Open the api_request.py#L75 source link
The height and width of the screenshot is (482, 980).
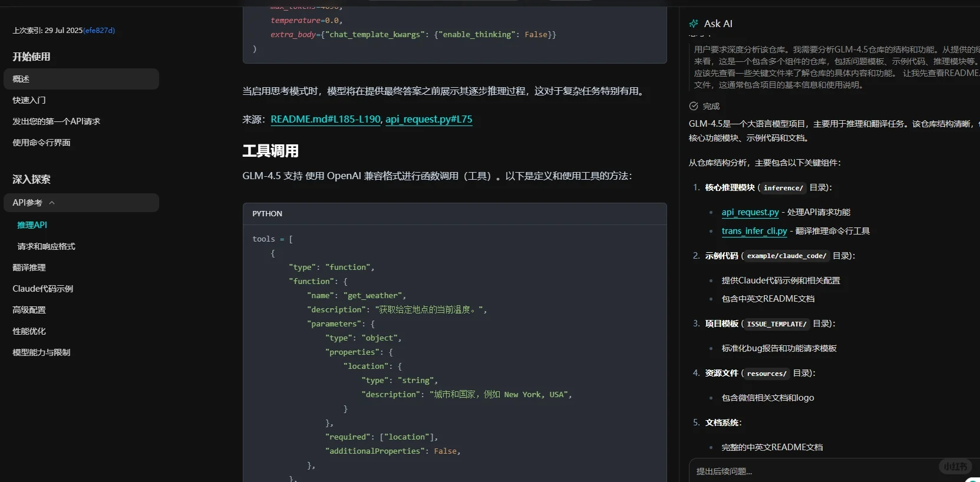click(x=429, y=119)
